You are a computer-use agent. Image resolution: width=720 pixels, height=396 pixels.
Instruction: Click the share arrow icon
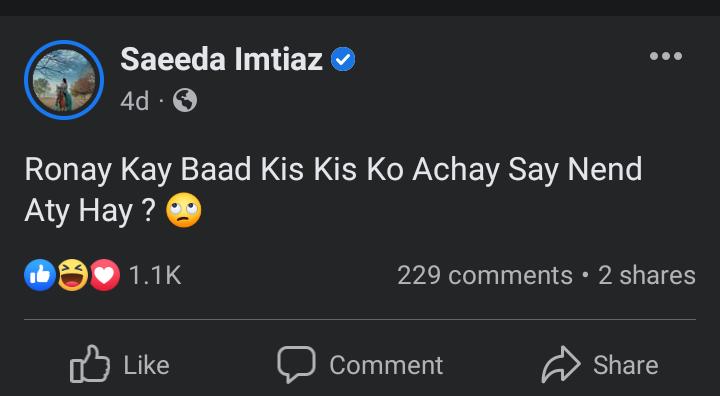[x=561, y=364]
